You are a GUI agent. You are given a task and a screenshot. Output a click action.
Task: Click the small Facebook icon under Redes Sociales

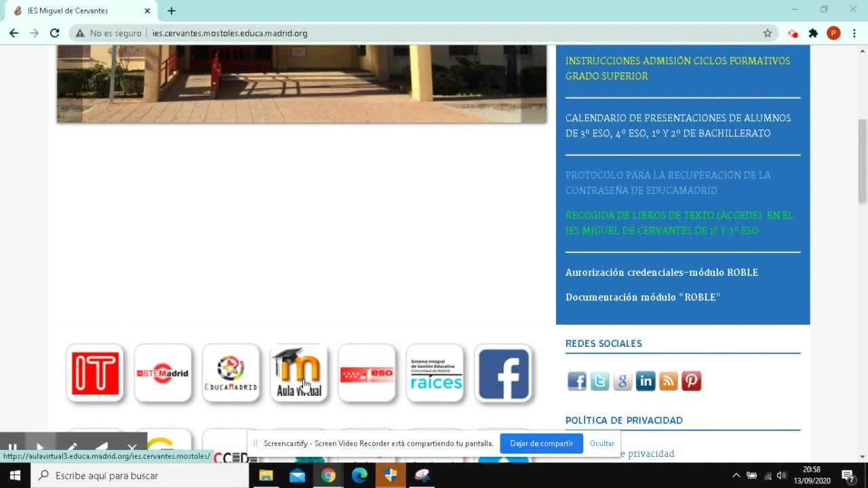pos(577,381)
